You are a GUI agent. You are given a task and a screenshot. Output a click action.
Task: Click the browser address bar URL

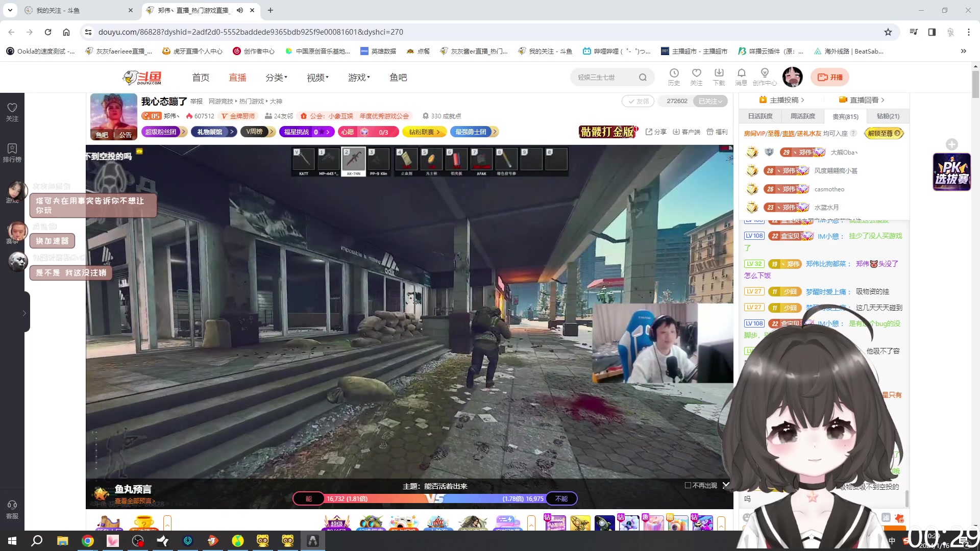click(x=251, y=32)
